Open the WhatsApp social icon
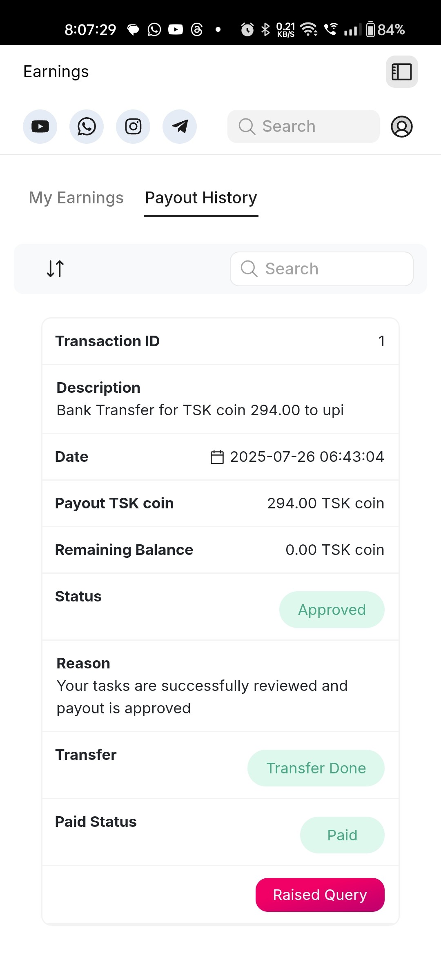This screenshot has width=441, height=980. click(87, 127)
